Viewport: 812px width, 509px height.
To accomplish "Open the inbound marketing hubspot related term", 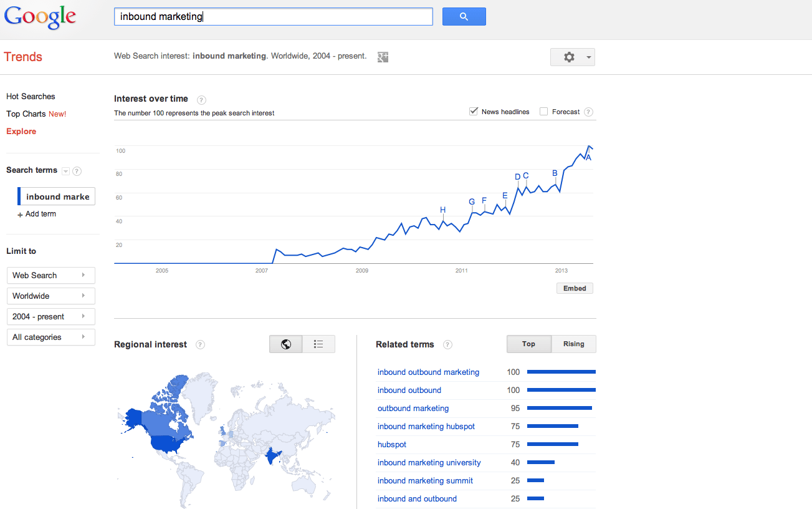I will [x=426, y=427].
